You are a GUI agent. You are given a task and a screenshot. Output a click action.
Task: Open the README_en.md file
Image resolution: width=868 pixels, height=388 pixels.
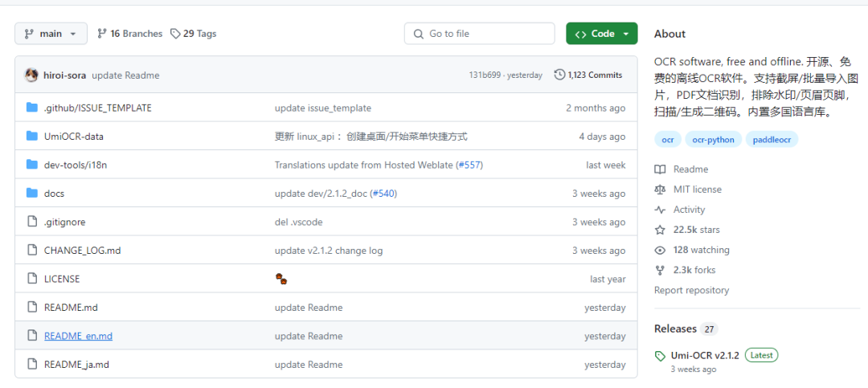point(78,336)
